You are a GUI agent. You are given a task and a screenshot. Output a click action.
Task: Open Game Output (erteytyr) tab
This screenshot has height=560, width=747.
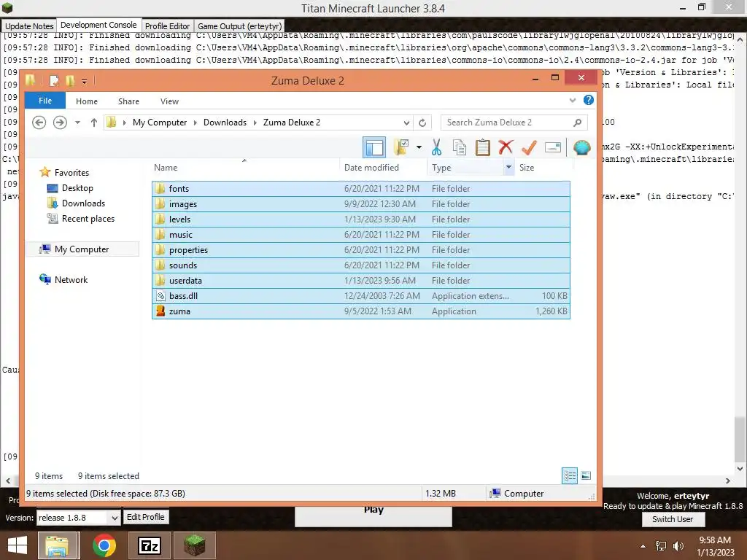pos(239,26)
